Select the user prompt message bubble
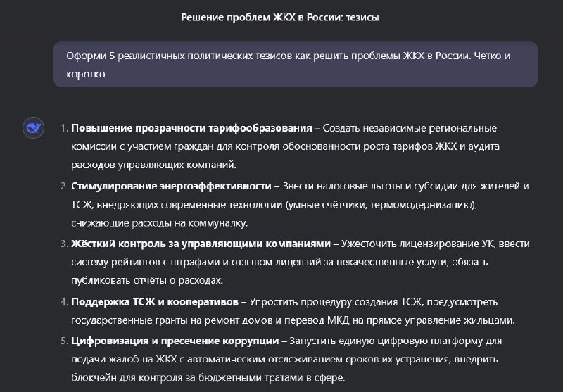The width and height of the screenshot is (563, 392). click(295, 64)
